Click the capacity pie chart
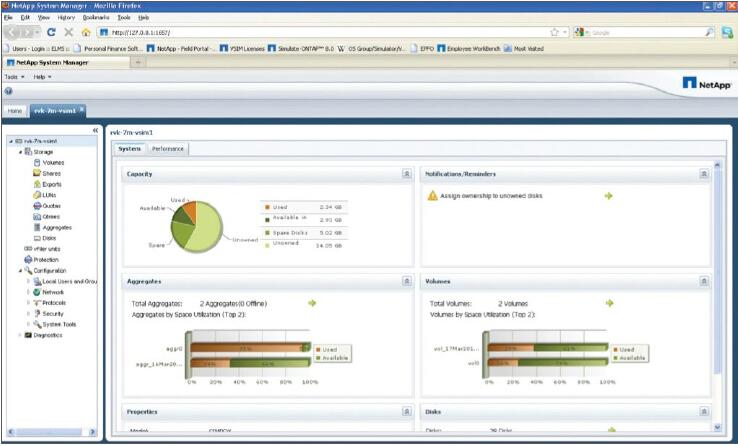This screenshot has width=738, height=446. coord(196,227)
